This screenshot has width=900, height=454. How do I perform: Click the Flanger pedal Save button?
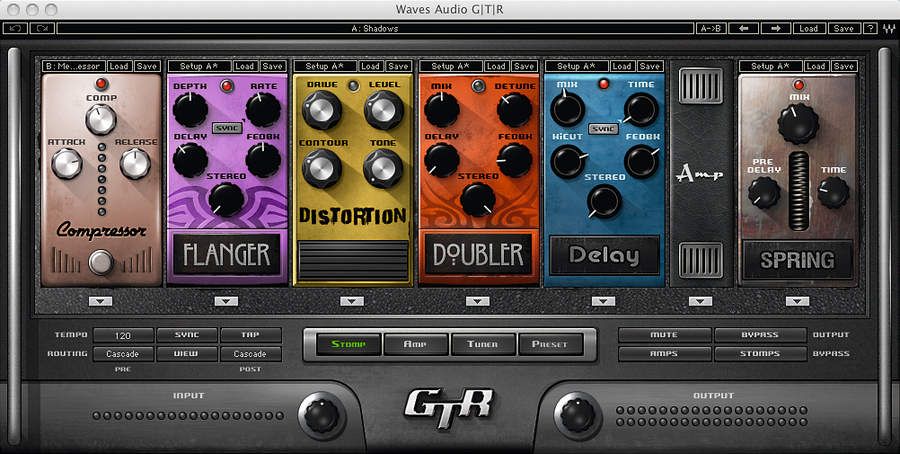[273, 66]
